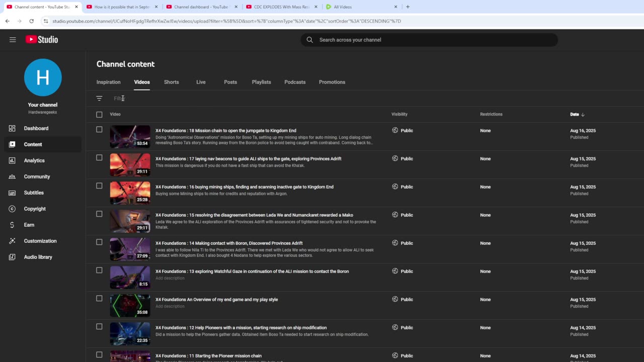Open the Dashboard sidebar icon
The height and width of the screenshot is (362, 644).
click(12, 128)
